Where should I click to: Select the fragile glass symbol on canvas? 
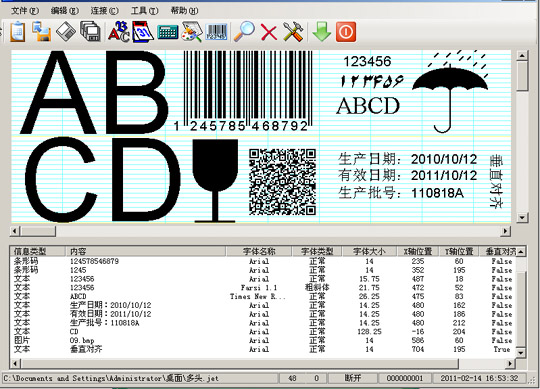(215, 180)
